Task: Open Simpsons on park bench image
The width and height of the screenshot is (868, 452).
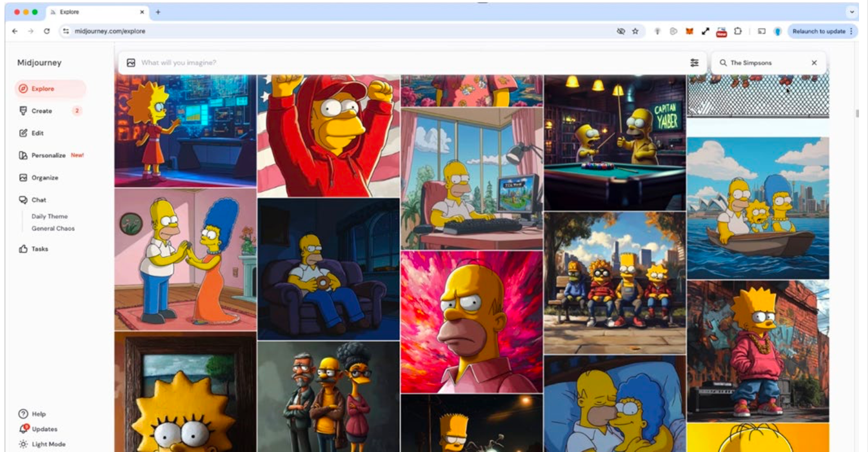Action: click(615, 283)
